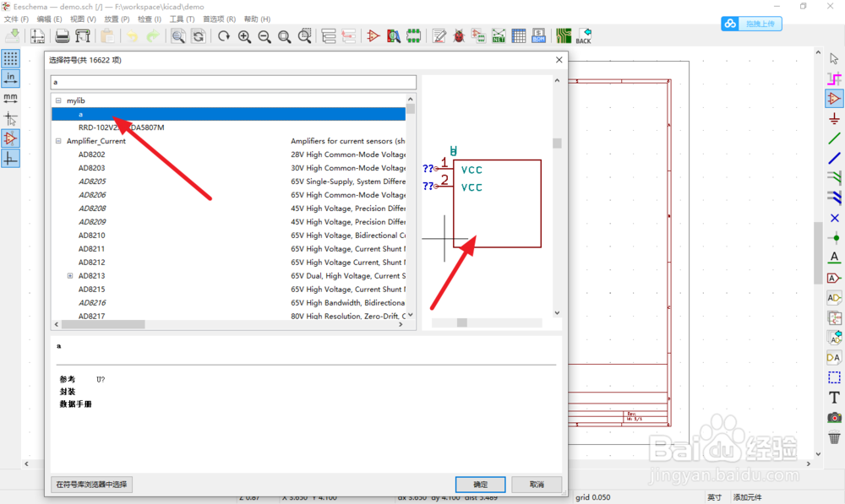Open the 文件 (F) menu
This screenshot has width=845, height=504.
tap(16, 19)
